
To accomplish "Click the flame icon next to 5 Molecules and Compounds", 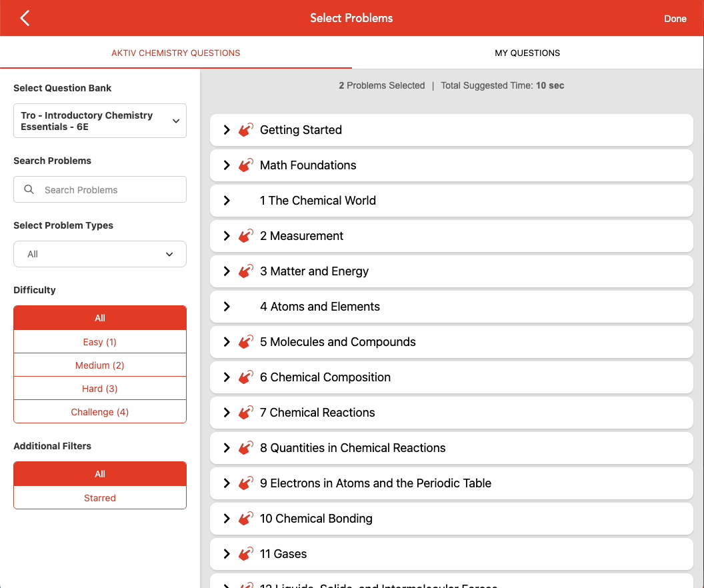I will 245,341.
